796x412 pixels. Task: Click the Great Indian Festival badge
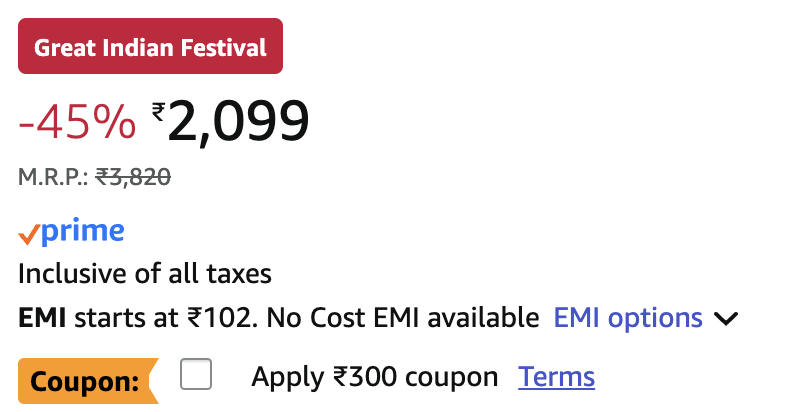pos(150,47)
